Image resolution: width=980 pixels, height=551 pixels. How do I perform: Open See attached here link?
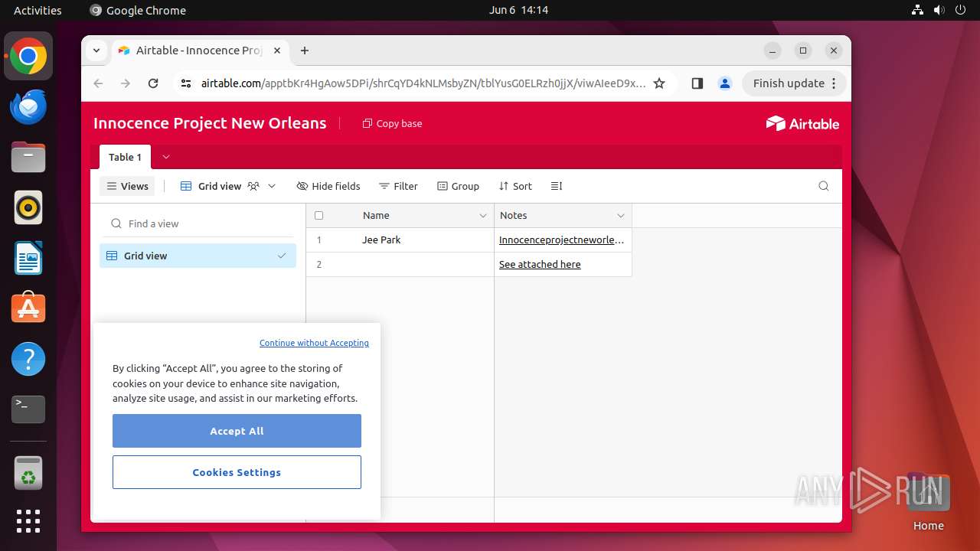coord(540,264)
